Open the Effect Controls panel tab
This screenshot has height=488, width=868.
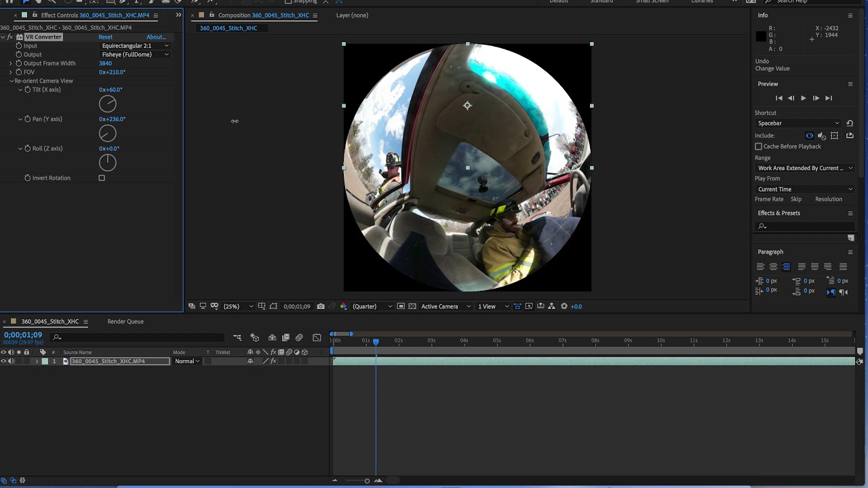tap(95, 15)
